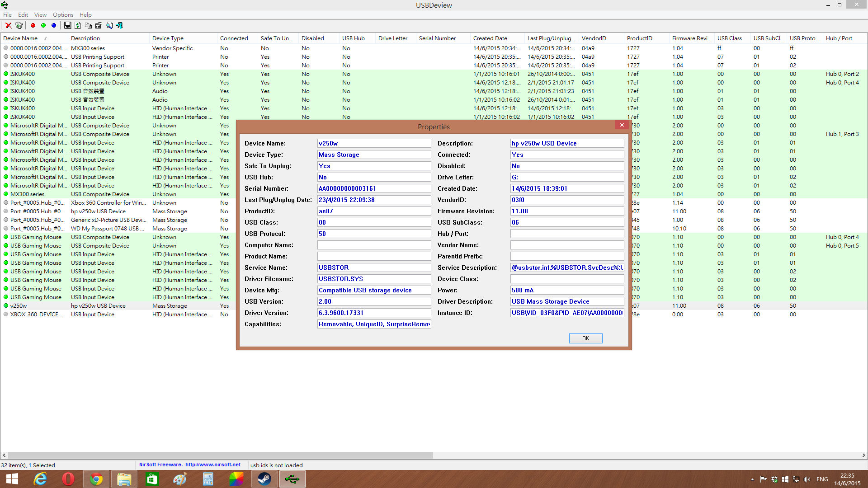This screenshot has width=868, height=488.
Task: Sort by the Device Name column header
Action: point(20,38)
